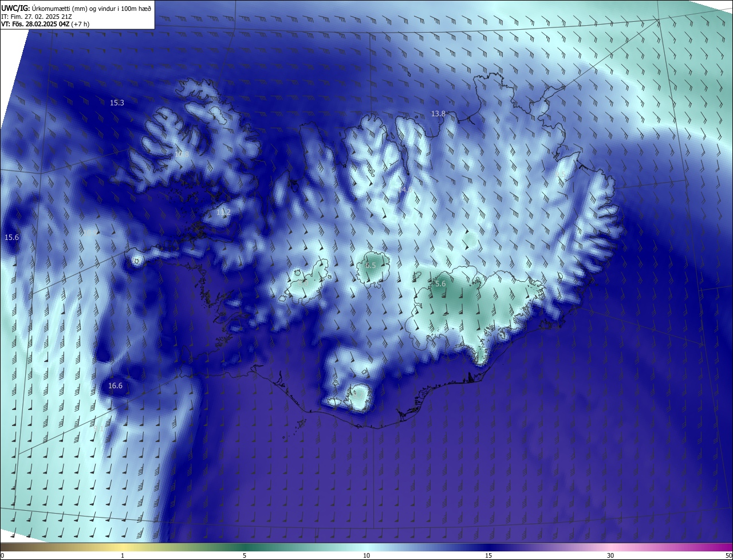Click the '11.2' value label on the map
This screenshot has width=733, height=560.
[223, 212]
